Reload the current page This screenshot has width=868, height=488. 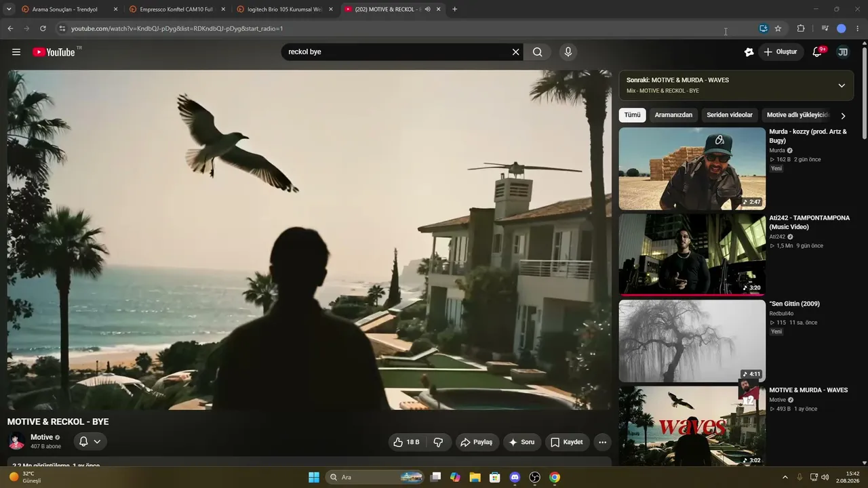pos(43,28)
